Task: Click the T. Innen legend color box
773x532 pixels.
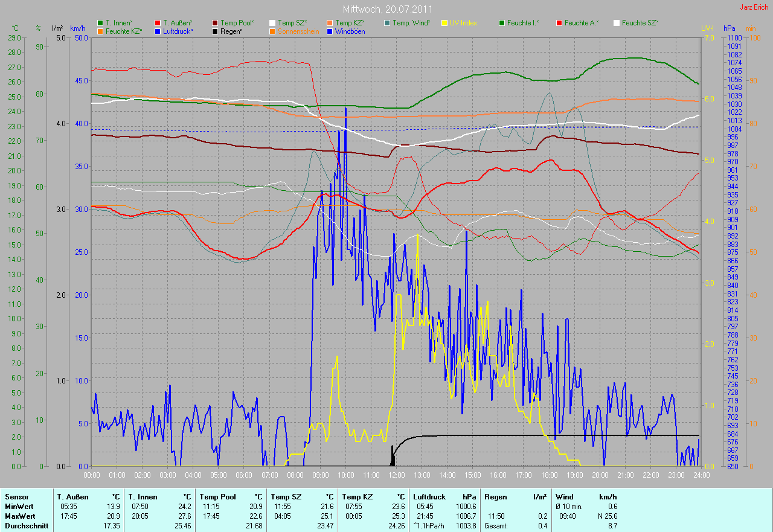Action: pyautogui.click(x=100, y=23)
